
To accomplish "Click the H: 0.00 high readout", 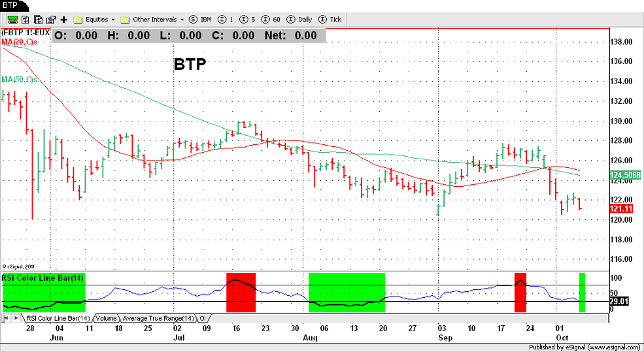I will pyautogui.click(x=129, y=36).
